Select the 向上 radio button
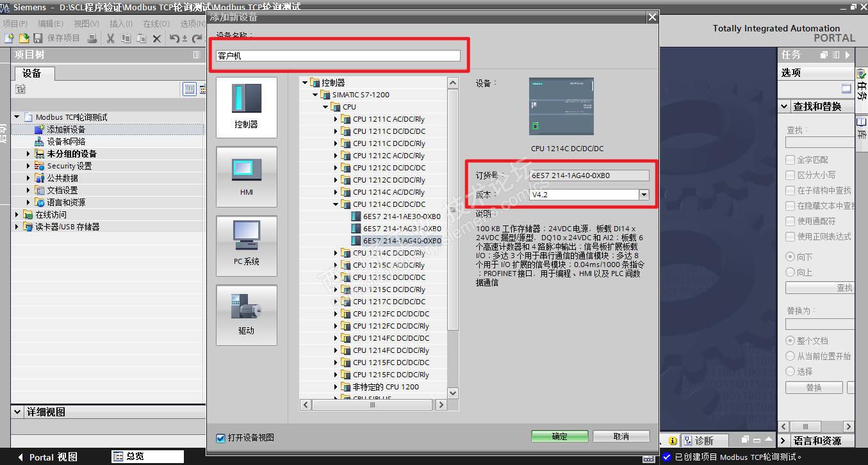The width and height of the screenshot is (868, 465). [790, 272]
